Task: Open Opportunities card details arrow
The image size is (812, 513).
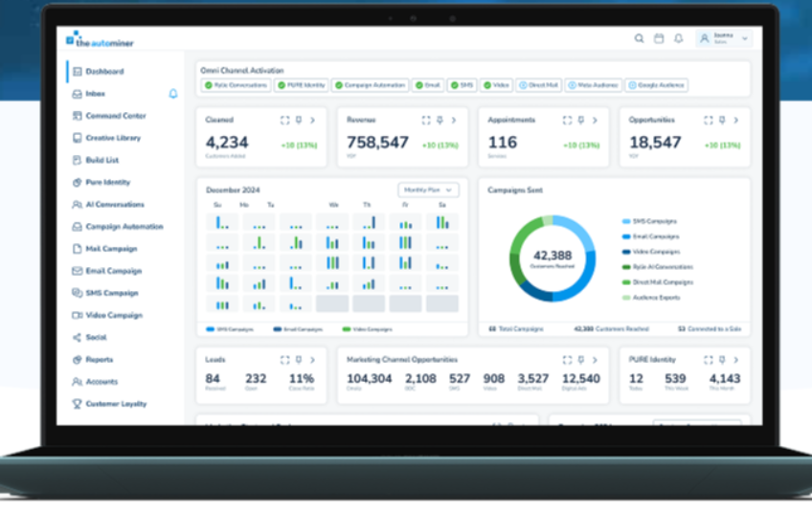Action: pyautogui.click(x=735, y=121)
